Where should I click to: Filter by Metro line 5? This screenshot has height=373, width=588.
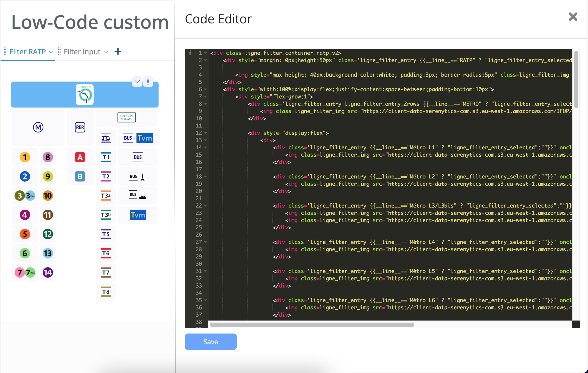coord(25,234)
